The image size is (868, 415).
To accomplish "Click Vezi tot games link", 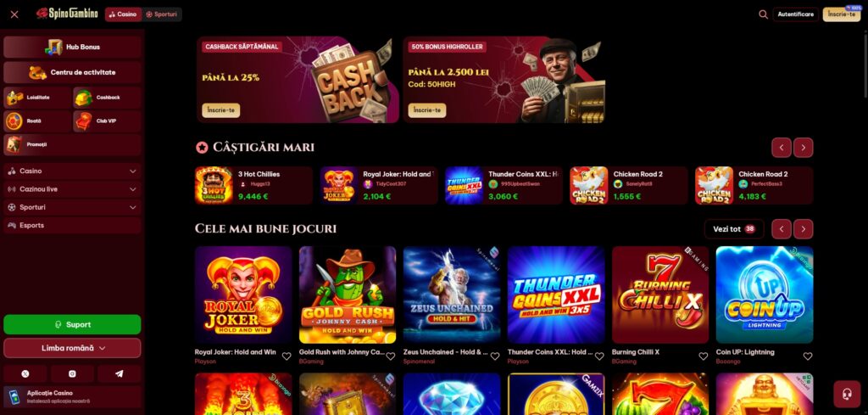I will tap(734, 229).
